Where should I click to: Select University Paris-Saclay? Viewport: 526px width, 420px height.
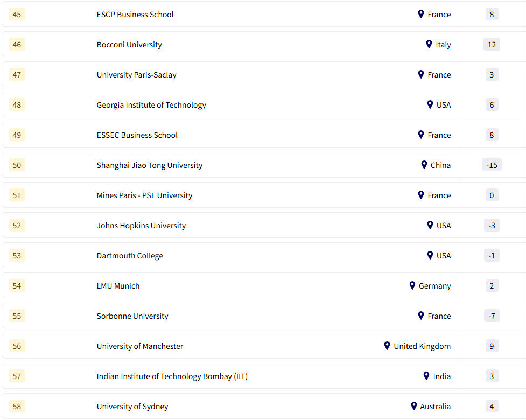137,75
